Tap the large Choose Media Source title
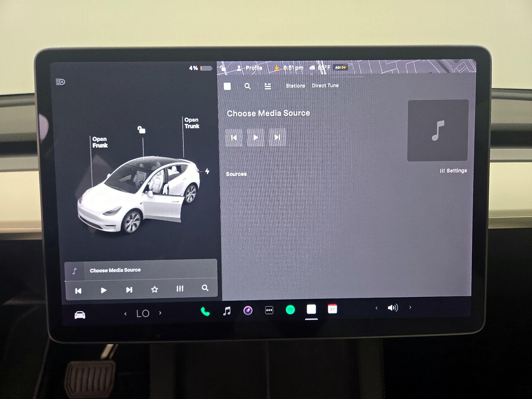This screenshot has height=399, width=532. [x=268, y=113]
